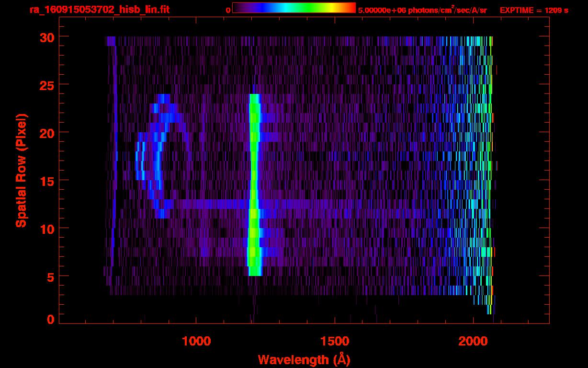Click the 1000 wavelength tick label

pyautogui.click(x=196, y=341)
